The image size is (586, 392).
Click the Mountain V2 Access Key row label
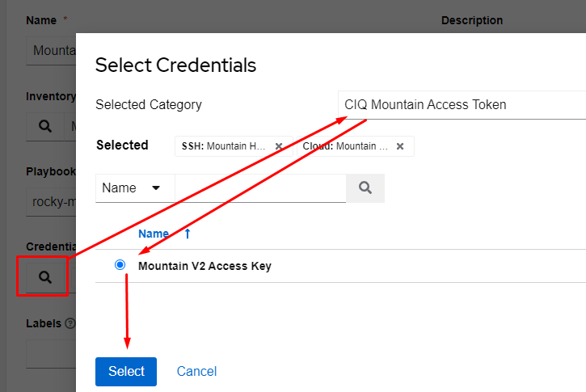[204, 266]
